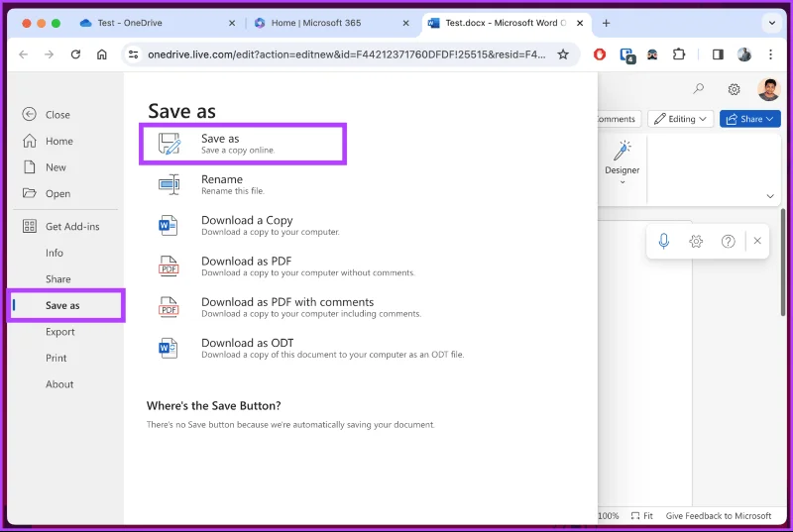Close the dictation toolbar
Image resolution: width=793 pixels, height=532 pixels.
tap(757, 241)
